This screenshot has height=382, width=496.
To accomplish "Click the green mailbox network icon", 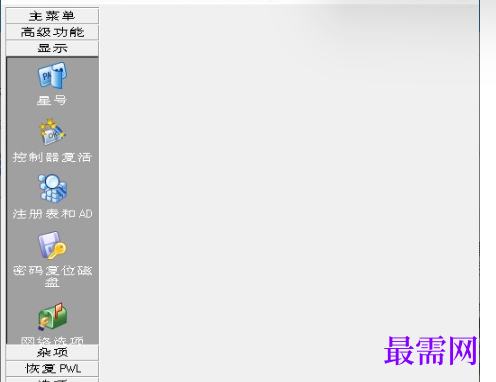I will (x=52, y=316).
